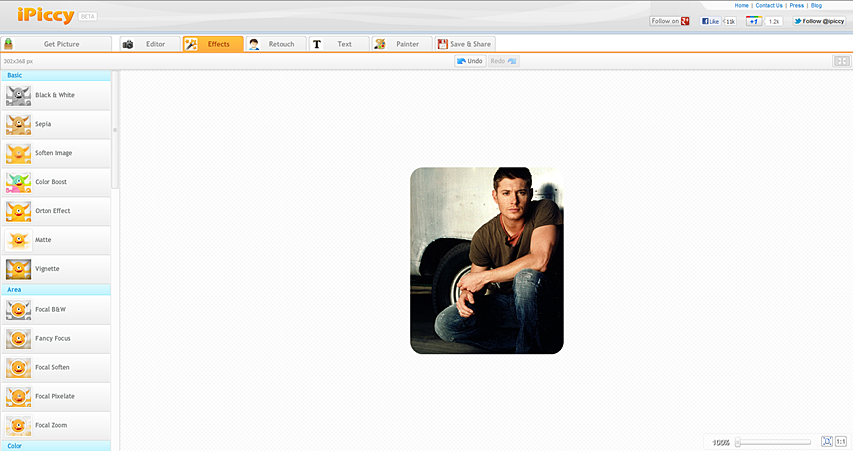Expand the Color effects section
This screenshot has width=853, height=451.
(x=56, y=446)
